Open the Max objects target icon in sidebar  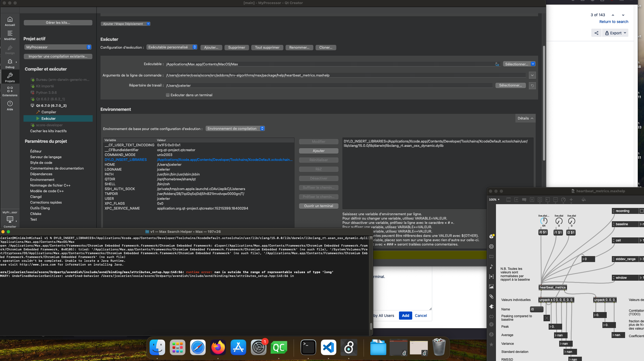click(x=491, y=246)
